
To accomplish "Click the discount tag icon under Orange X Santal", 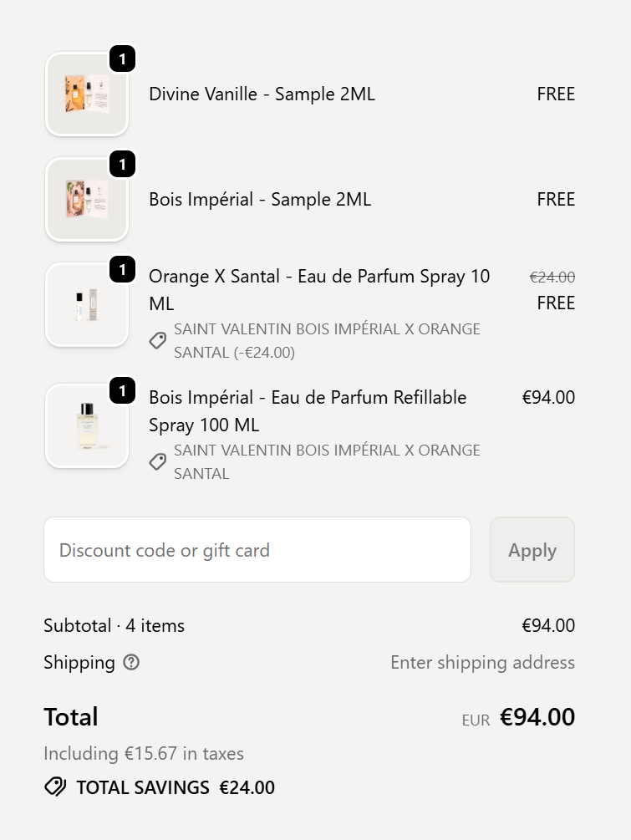I will pos(158,341).
